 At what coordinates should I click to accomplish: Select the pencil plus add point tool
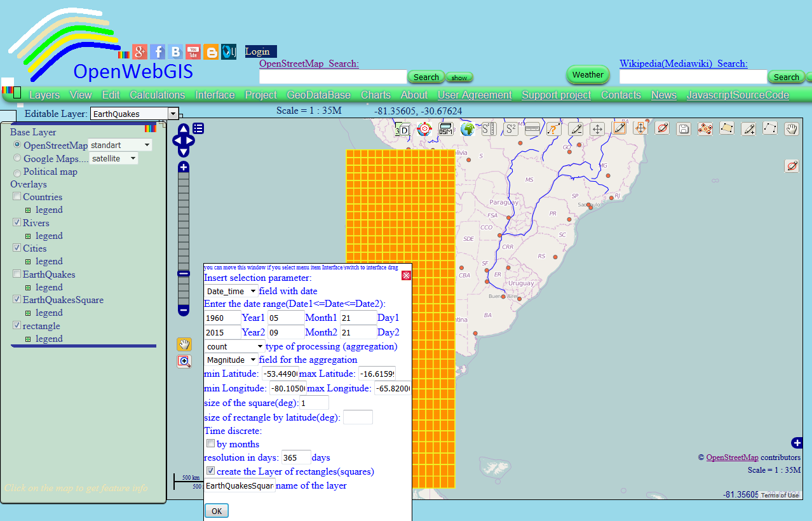click(x=748, y=129)
